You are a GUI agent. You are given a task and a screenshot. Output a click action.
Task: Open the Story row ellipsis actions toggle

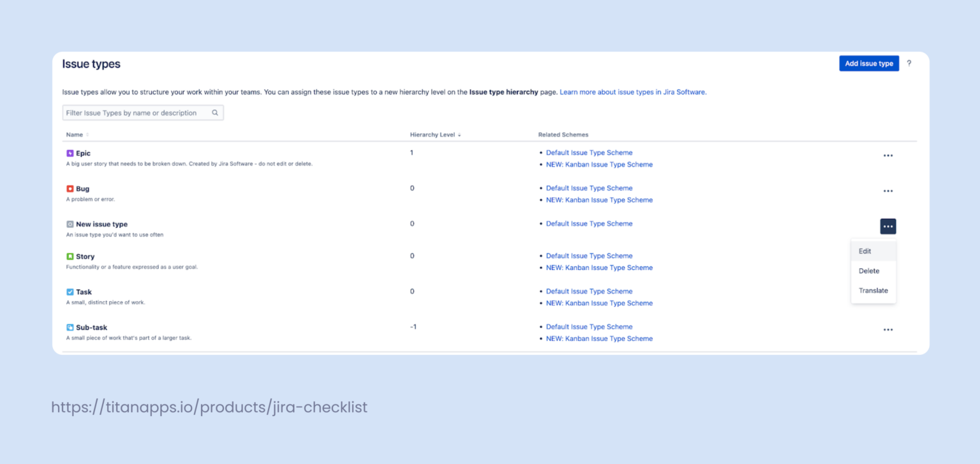coord(888,258)
